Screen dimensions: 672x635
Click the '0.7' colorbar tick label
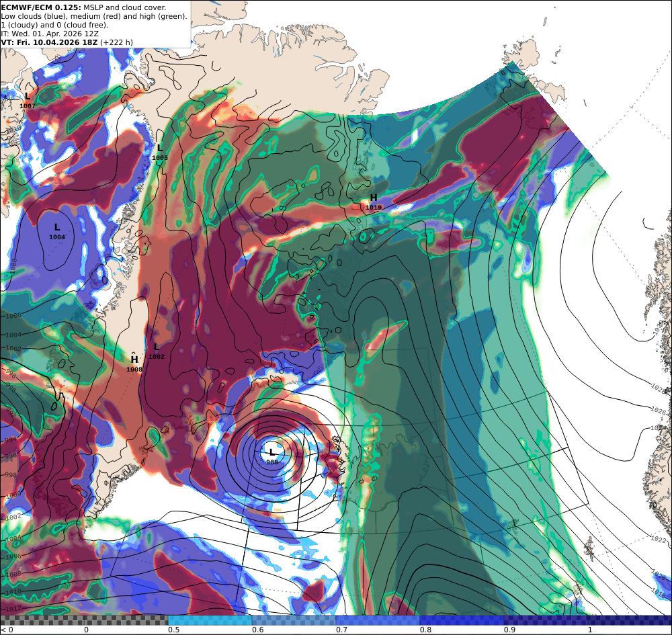pos(341,630)
